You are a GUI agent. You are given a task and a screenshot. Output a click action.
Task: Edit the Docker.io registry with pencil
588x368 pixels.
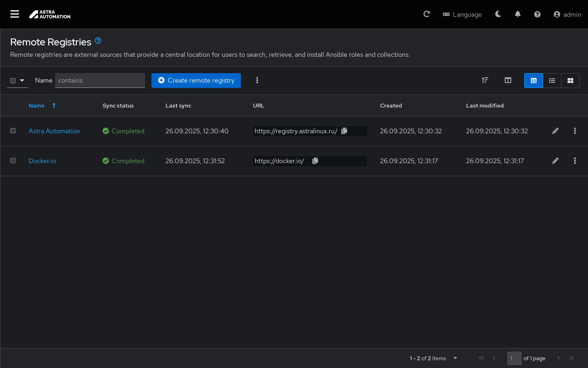555,161
